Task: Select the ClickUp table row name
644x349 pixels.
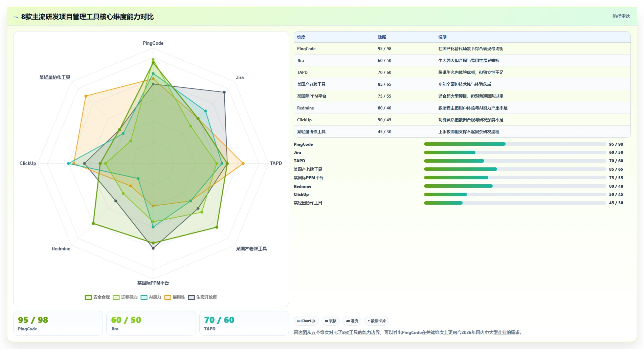Action: (304, 120)
